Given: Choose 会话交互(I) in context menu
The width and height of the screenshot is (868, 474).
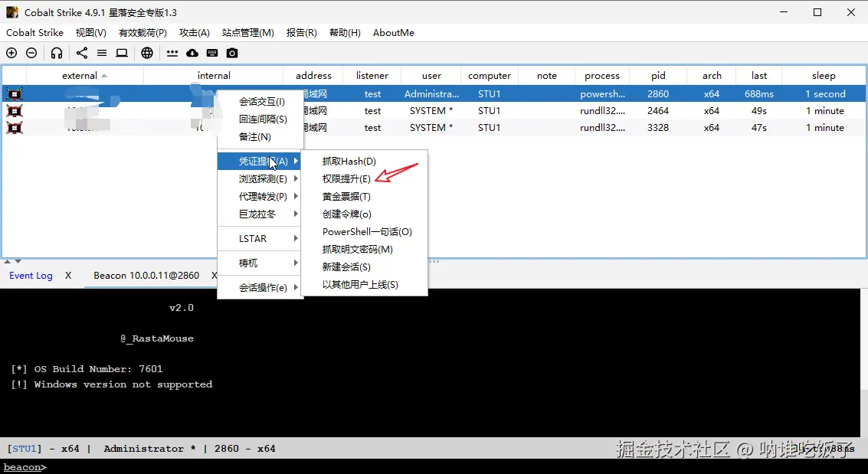Looking at the screenshot, I should [260, 102].
